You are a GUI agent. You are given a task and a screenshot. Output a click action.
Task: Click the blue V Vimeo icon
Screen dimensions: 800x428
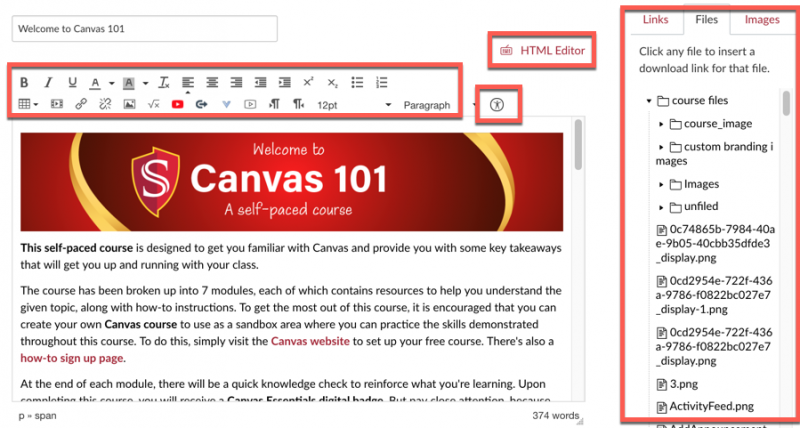(x=227, y=105)
